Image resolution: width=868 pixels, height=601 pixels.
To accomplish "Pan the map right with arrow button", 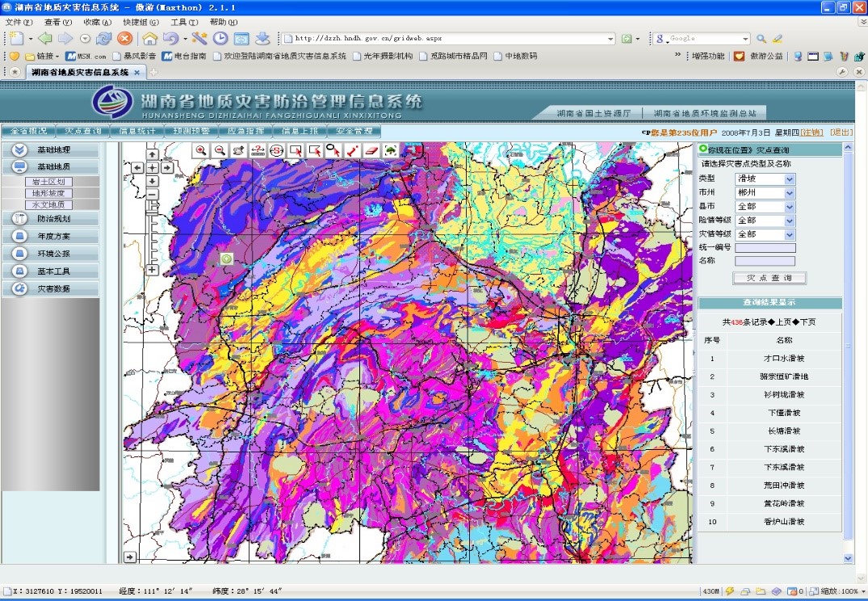I will click(x=166, y=168).
